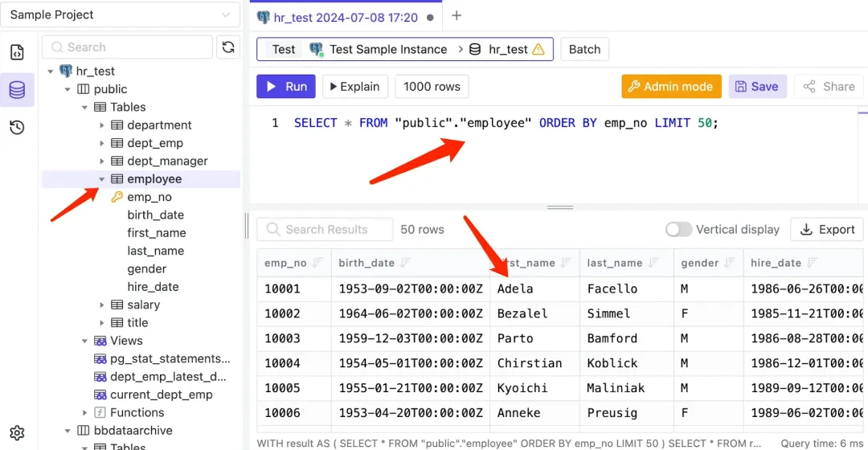Select the first_name column in tree
The image size is (868, 450).
[x=157, y=233]
